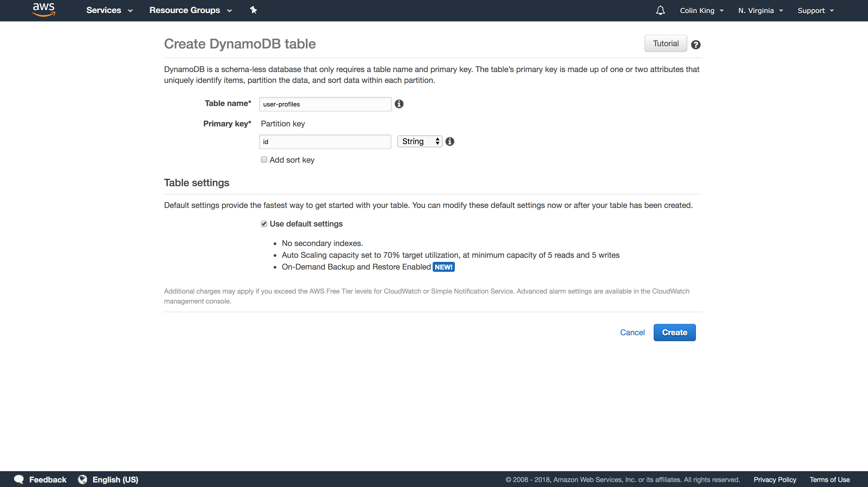Click the Tutorial button
The height and width of the screenshot is (487, 868).
(x=665, y=43)
